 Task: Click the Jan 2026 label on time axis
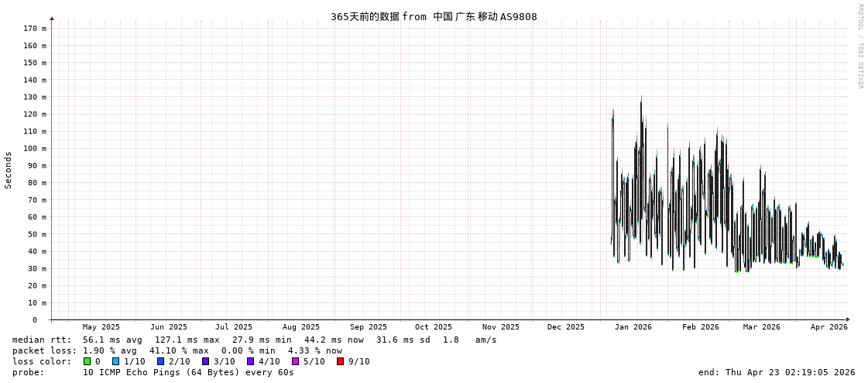tap(633, 327)
